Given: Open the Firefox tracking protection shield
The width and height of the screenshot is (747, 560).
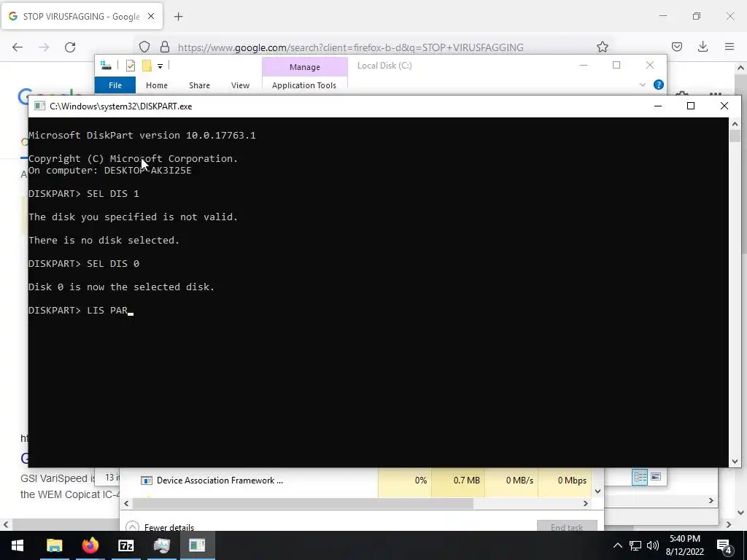Looking at the screenshot, I should 144,47.
